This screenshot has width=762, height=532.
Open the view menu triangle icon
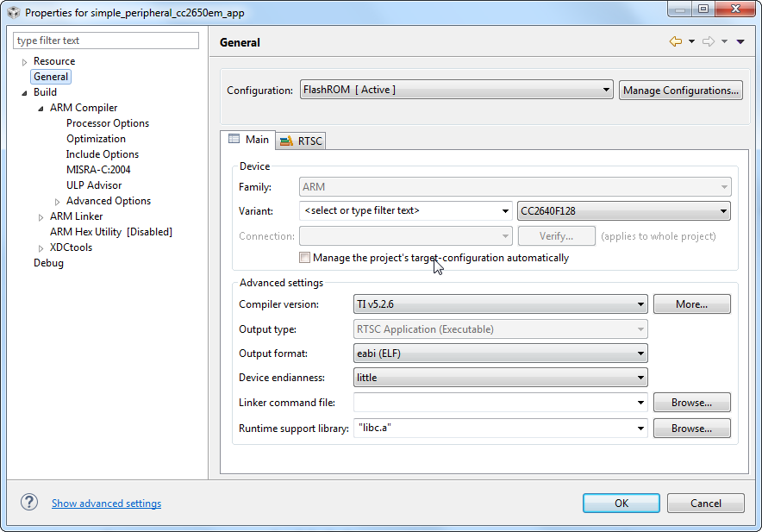tap(740, 41)
